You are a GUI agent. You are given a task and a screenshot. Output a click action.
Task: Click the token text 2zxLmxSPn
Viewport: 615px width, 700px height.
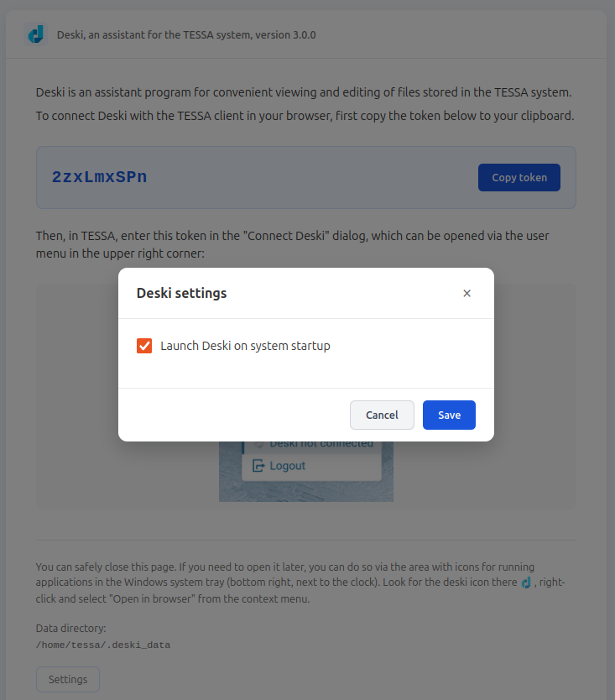[99, 177]
